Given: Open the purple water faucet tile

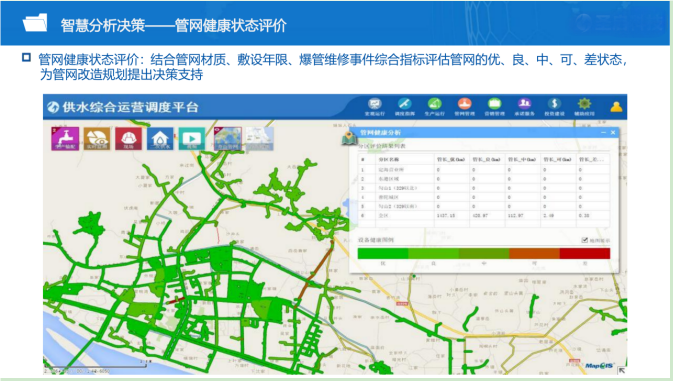Looking at the screenshot, I should point(65,138).
